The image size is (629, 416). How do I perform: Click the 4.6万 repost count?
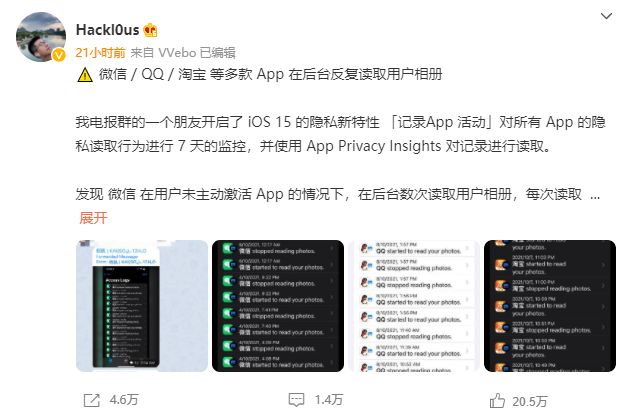124,400
